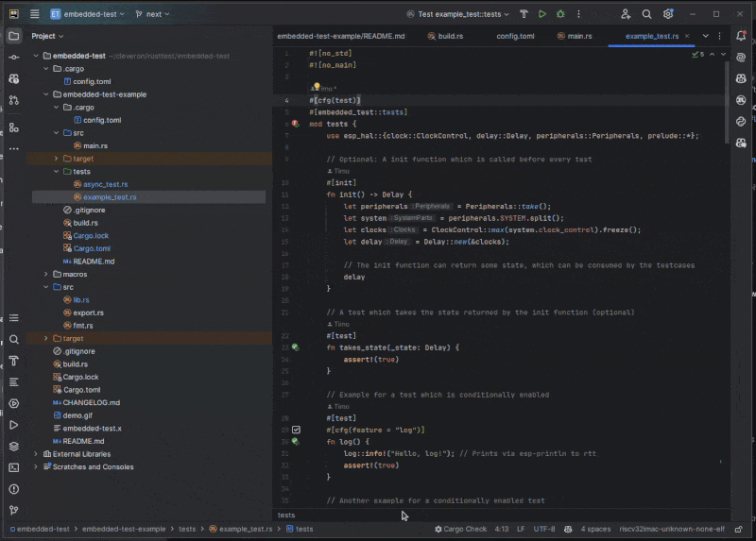This screenshot has width=756, height=541.
Task: Build project with the hammer icon
Action: (523, 14)
